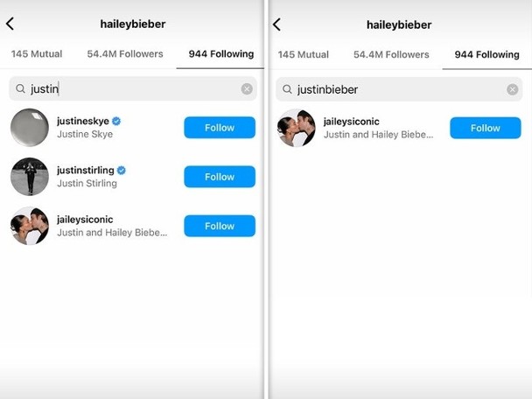Click search magnifier icon beside 'justin'
Image resolution: width=532 pixels, height=399 pixels.
click(20, 88)
